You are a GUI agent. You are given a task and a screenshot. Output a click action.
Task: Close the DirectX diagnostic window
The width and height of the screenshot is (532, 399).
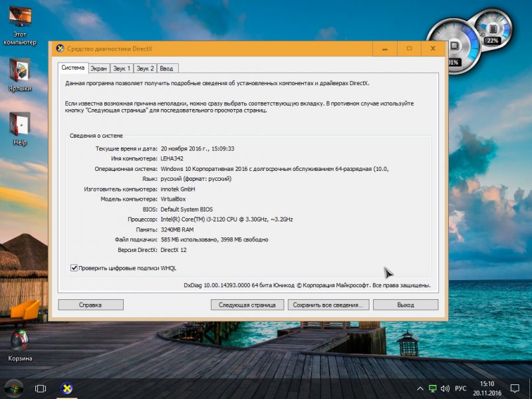(x=433, y=49)
